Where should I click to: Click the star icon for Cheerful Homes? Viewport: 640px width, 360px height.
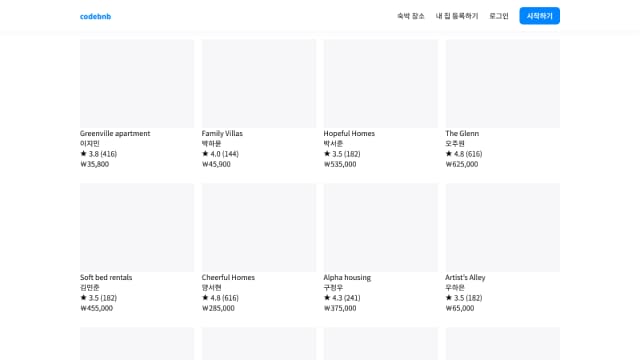[x=205, y=298]
